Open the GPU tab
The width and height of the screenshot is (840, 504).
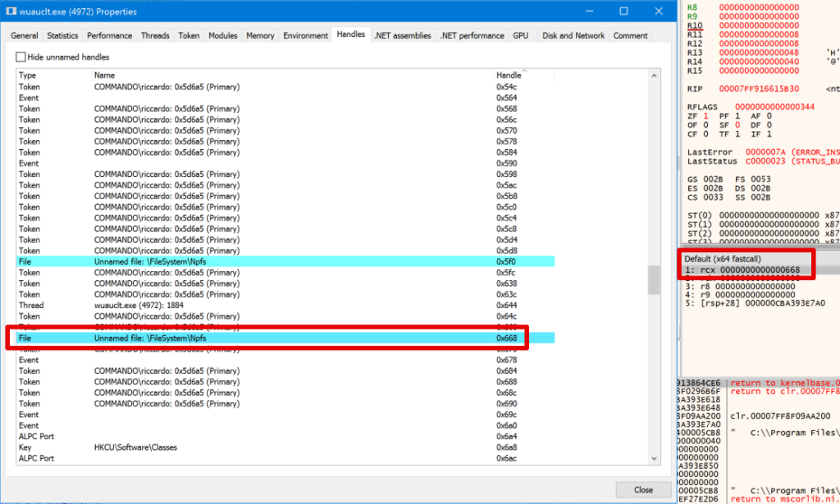click(x=520, y=35)
